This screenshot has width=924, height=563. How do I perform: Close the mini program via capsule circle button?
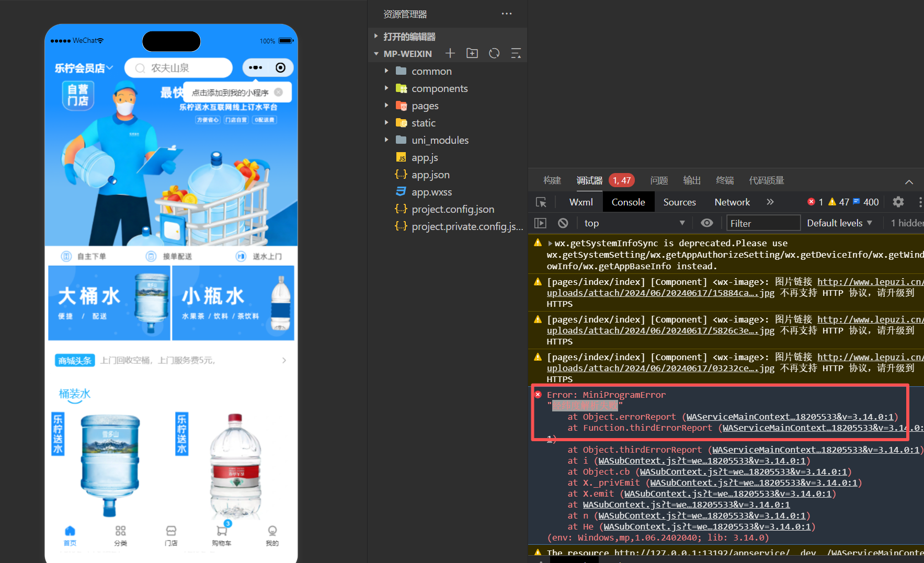coord(281,67)
